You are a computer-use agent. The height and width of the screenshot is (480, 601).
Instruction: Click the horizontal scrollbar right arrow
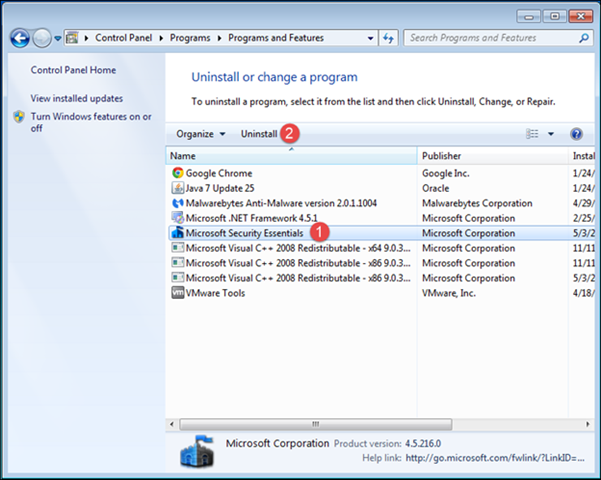coord(588,424)
